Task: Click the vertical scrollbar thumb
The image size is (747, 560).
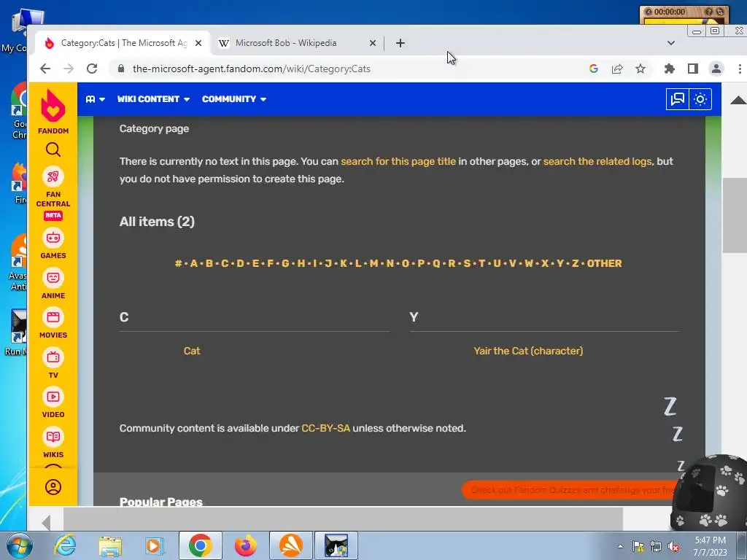Action: pos(734,216)
